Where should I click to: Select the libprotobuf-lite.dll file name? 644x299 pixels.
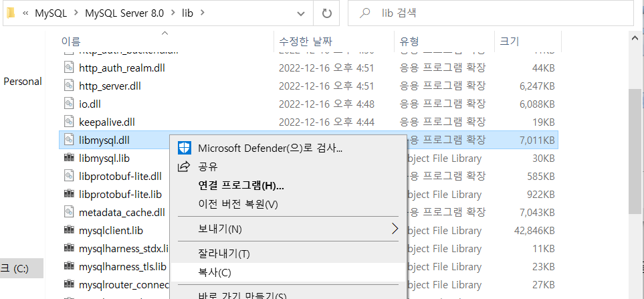(x=120, y=177)
